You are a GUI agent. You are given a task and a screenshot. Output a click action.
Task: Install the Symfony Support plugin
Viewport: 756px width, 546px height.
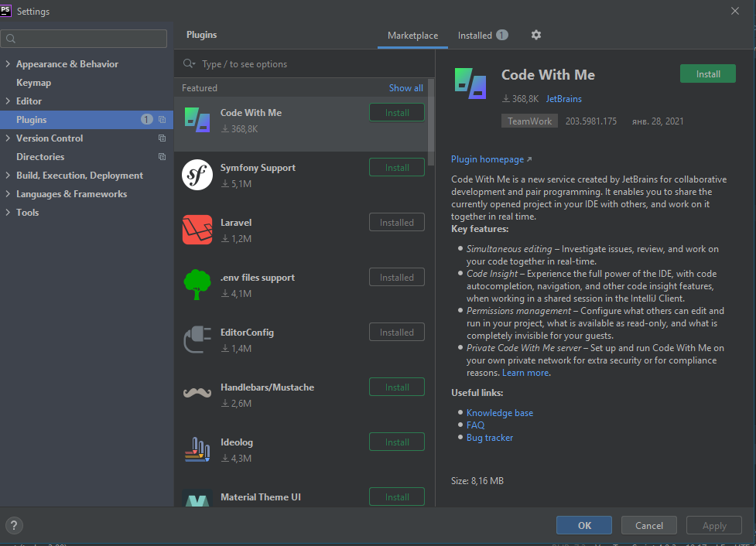(397, 167)
